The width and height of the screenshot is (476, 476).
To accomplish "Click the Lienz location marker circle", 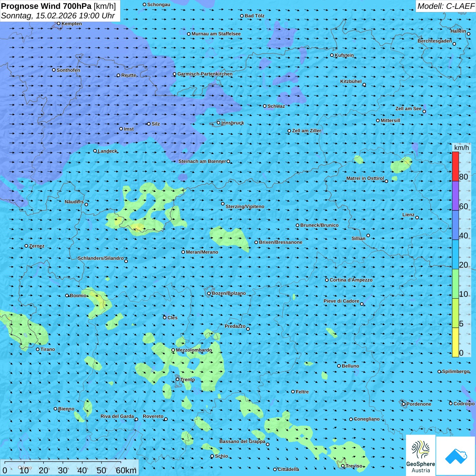I will click(x=417, y=218).
